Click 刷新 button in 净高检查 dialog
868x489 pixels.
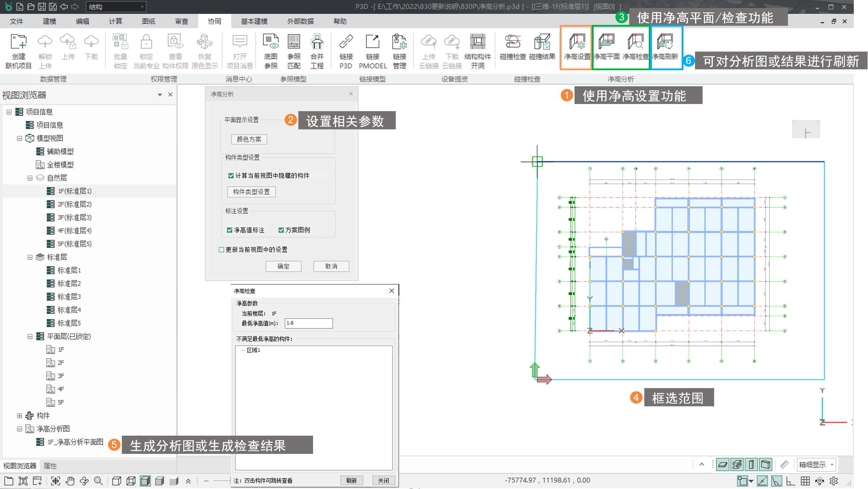351,481
